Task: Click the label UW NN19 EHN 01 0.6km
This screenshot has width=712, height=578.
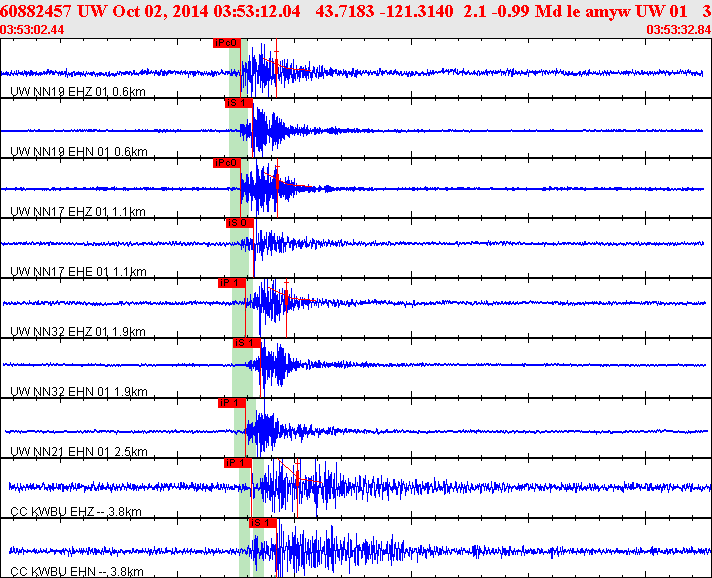Action: pyautogui.click(x=79, y=152)
